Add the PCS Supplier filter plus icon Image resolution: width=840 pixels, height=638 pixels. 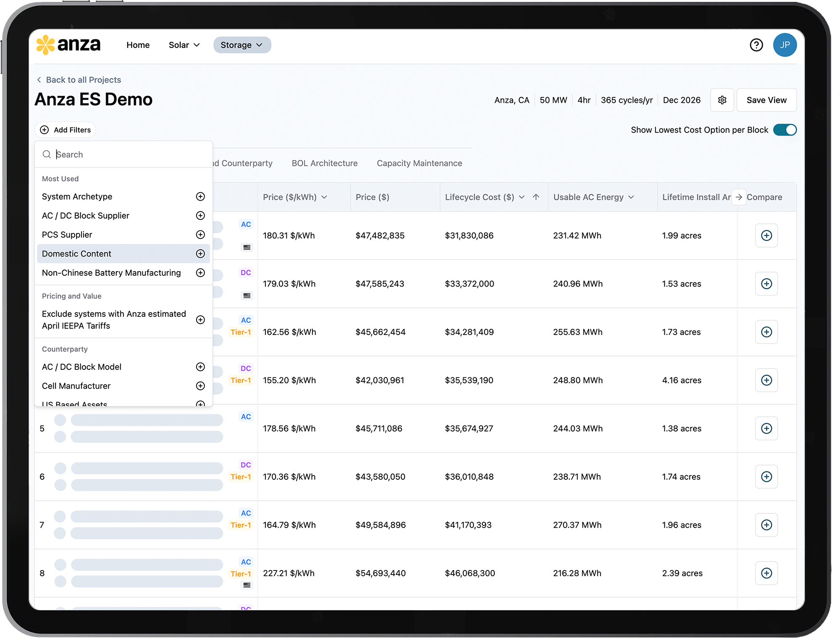pyautogui.click(x=200, y=235)
